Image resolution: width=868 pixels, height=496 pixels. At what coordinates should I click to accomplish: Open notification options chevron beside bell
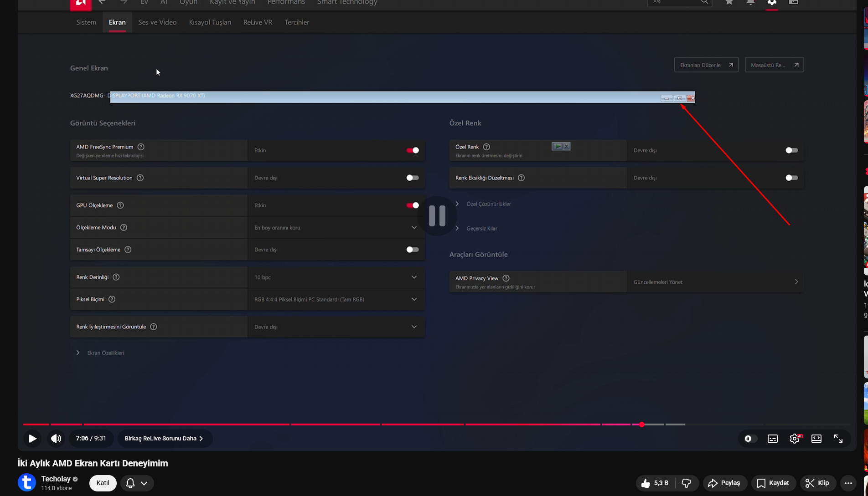click(144, 483)
